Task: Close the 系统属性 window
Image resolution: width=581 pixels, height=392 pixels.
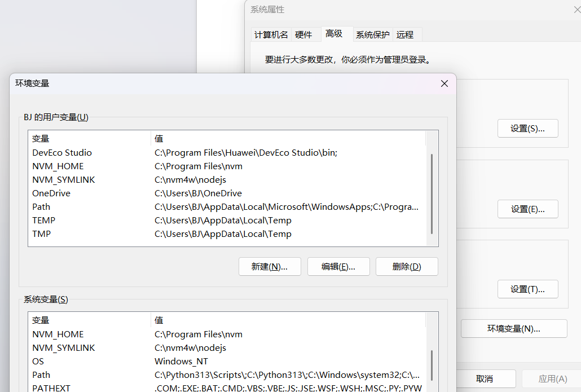Action: point(577,10)
